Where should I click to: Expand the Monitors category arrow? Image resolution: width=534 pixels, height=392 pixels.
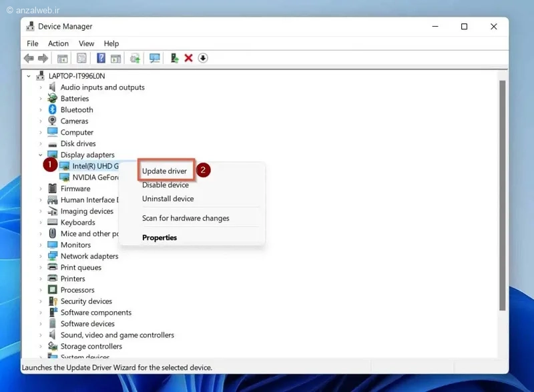tap(41, 245)
